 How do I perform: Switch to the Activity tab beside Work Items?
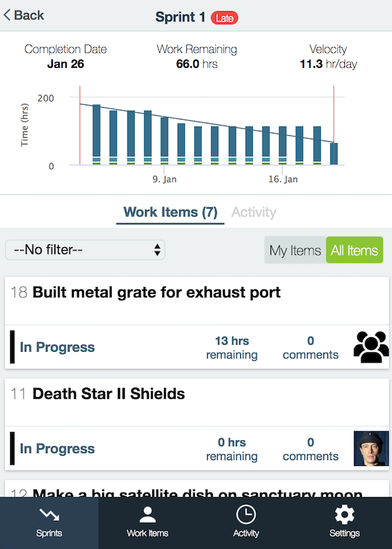(x=253, y=212)
